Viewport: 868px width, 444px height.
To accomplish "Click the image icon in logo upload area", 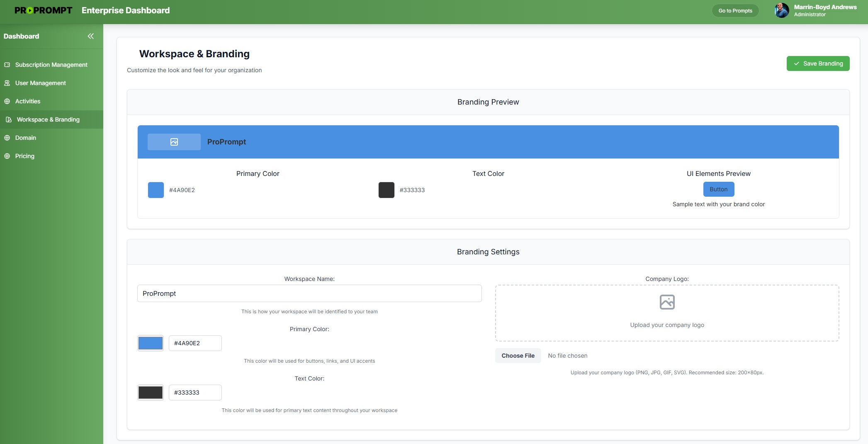I will [x=667, y=302].
